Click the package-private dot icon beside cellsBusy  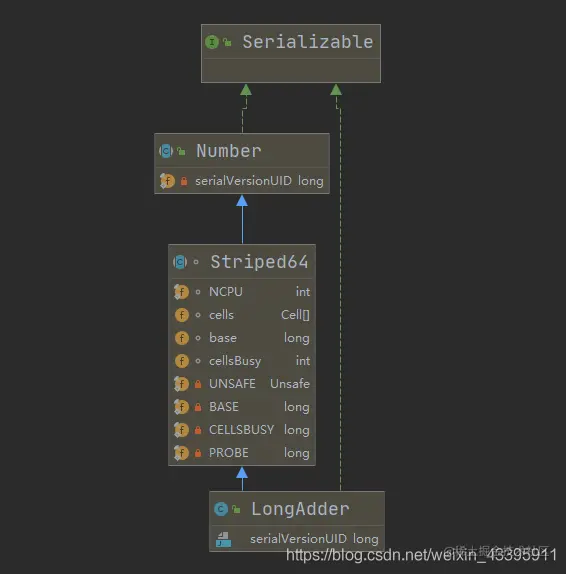tap(198, 361)
